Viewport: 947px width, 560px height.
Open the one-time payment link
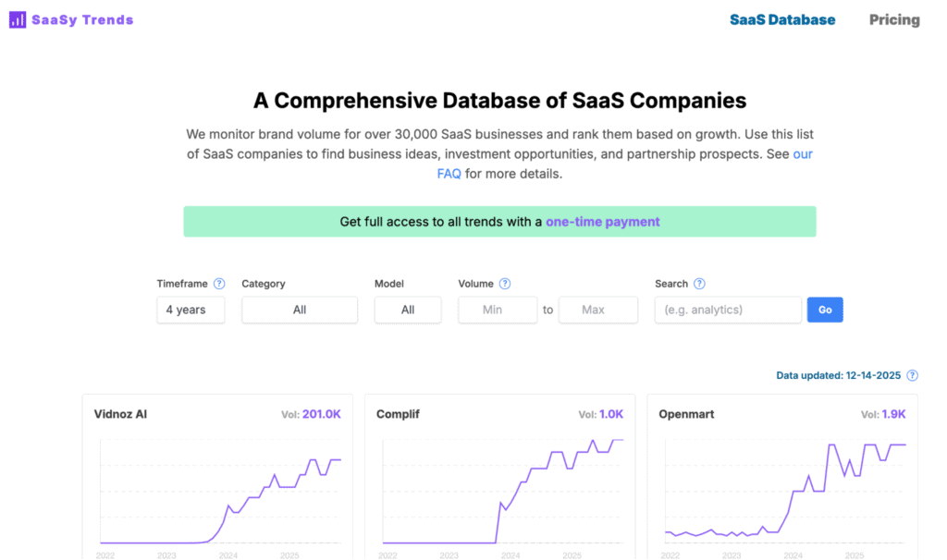point(602,222)
